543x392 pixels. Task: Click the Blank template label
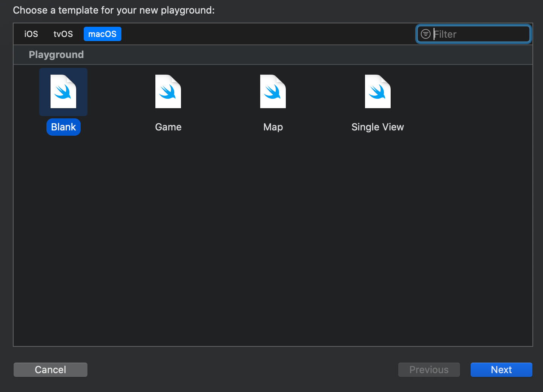pyautogui.click(x=63, y=127)
